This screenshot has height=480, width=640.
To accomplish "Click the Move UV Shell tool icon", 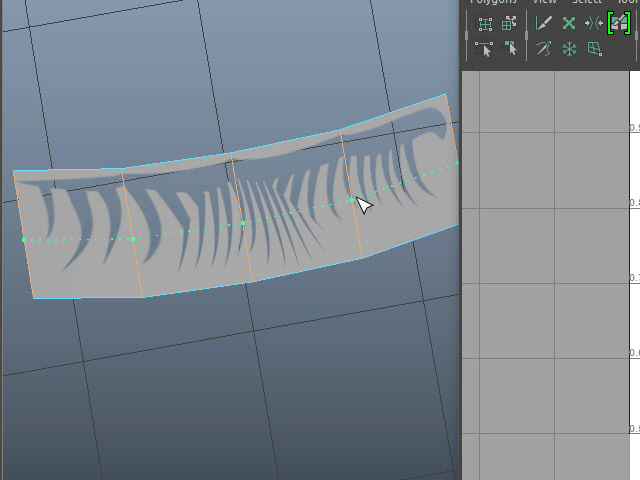I will pos(510,23).
